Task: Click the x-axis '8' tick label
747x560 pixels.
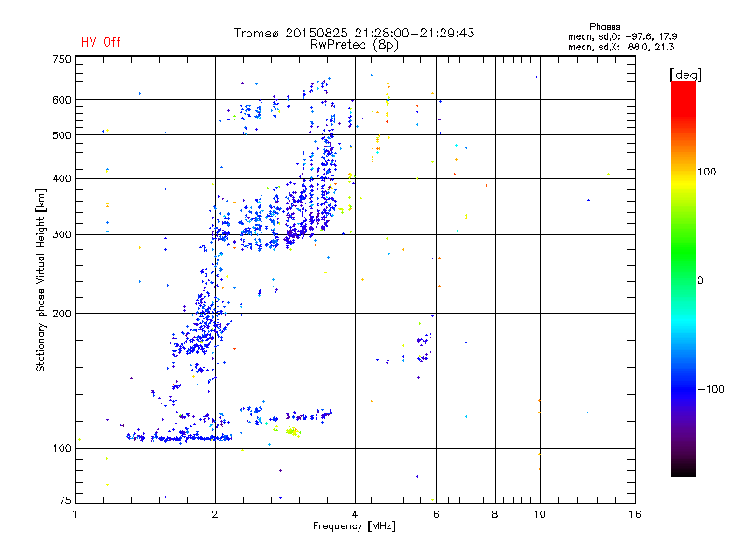Action: pos(495,514)
